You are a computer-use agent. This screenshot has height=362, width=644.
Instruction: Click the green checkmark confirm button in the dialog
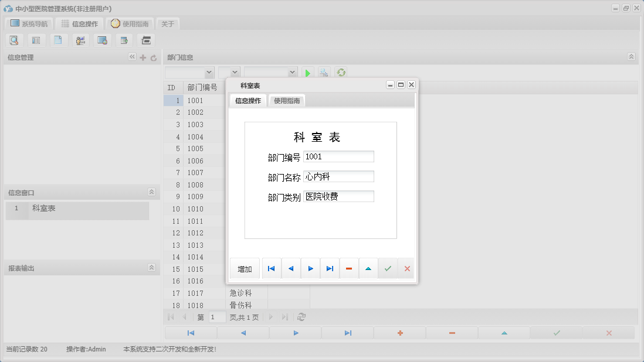pyautogui.click(x=388, y=268)
